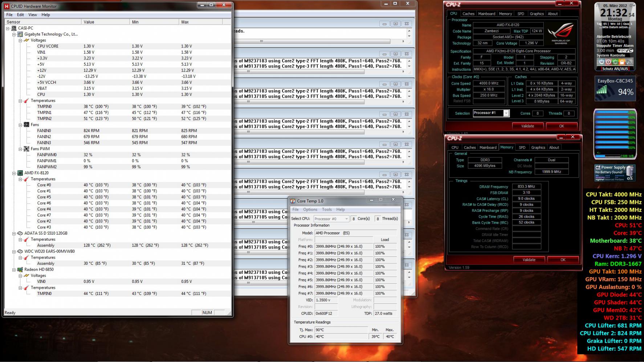The width and height of the screenshot is (644, 362).
Task: Click OK in the CPU-Z memory timings window
Action: click(563, 260)
